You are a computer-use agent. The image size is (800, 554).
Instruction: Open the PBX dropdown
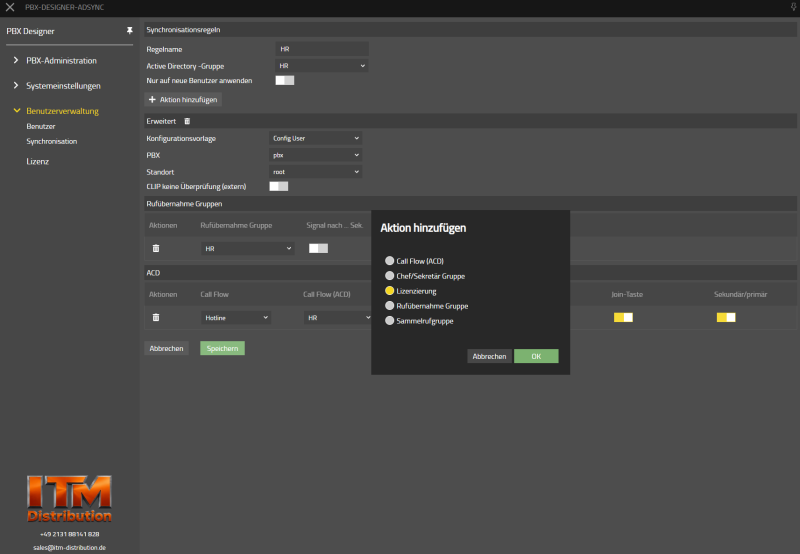coord(315,155)
